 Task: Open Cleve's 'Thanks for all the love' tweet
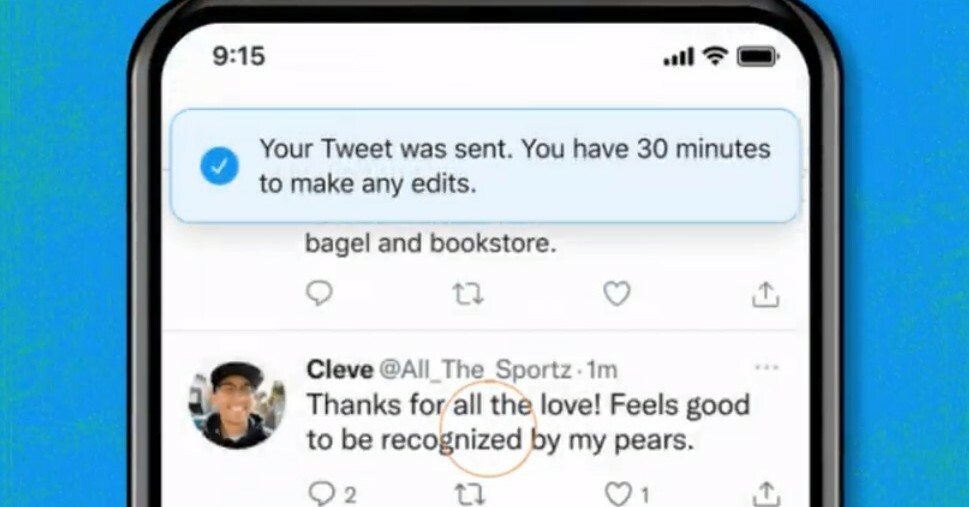pyautogui.click(x=528, y=423)
